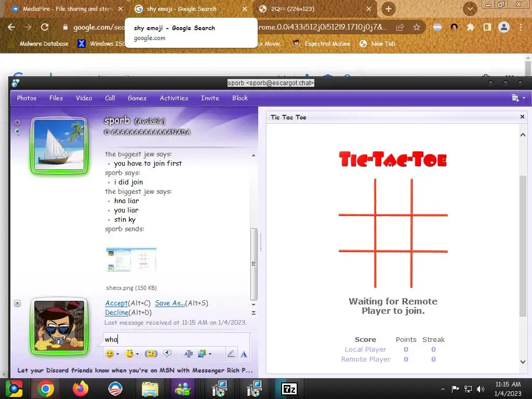Open the dropdown arrow beside the show menu icon
Image resolution: width=532 pixels, height=399 pixels.
(x=524, y=98)
